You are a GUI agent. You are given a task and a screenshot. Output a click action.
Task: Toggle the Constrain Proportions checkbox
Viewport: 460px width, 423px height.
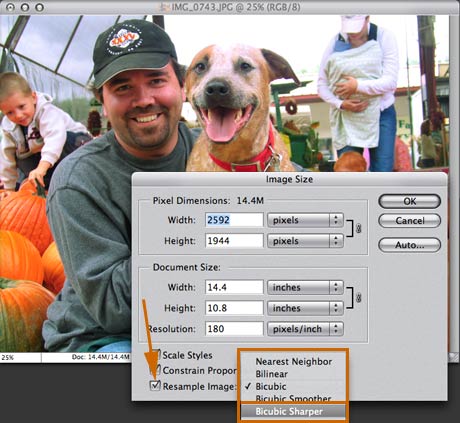(156, 370)
